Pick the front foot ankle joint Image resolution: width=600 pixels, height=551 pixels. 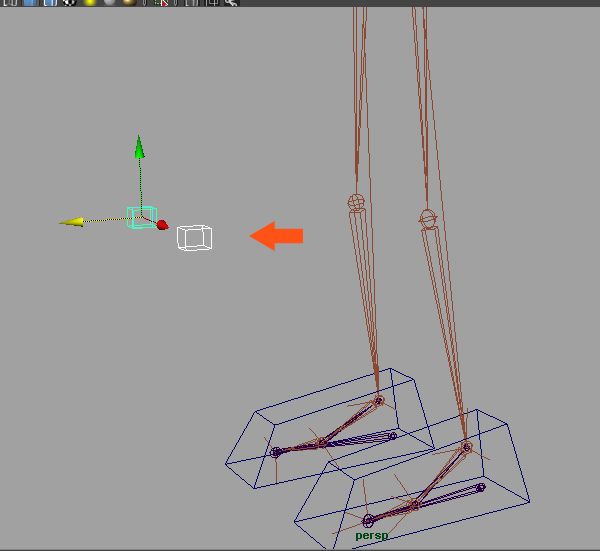coord(466,447)
